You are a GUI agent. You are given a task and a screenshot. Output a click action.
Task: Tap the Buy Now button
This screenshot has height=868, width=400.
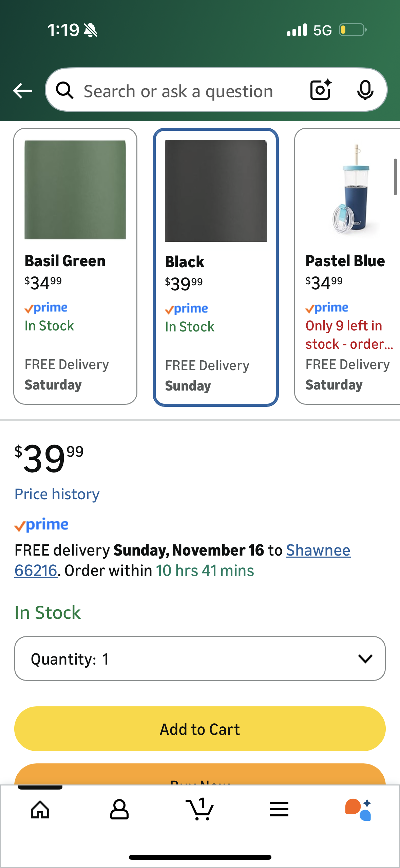pyautogui.click(x=200, y=776)
